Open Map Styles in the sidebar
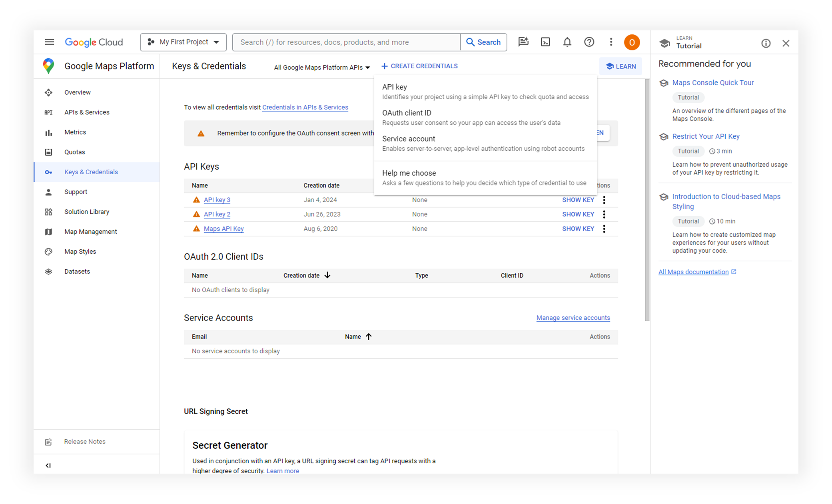Screen dimensions: 832x504 pos(80,251)
